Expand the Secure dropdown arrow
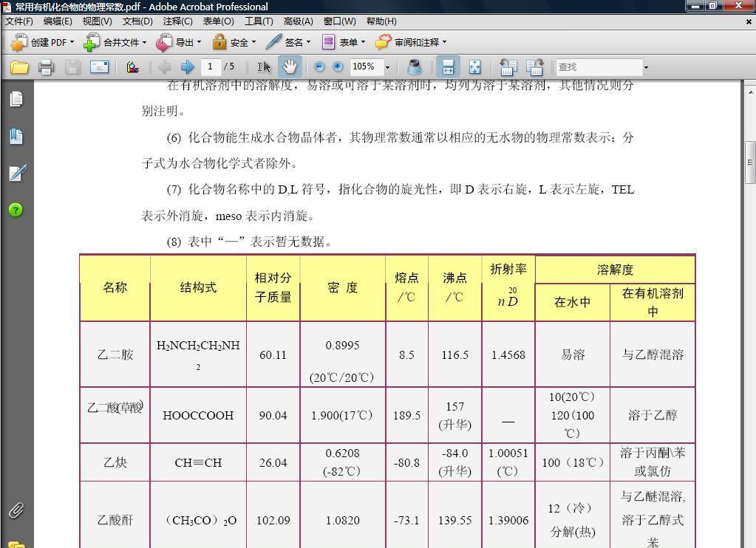 [253, 42]
